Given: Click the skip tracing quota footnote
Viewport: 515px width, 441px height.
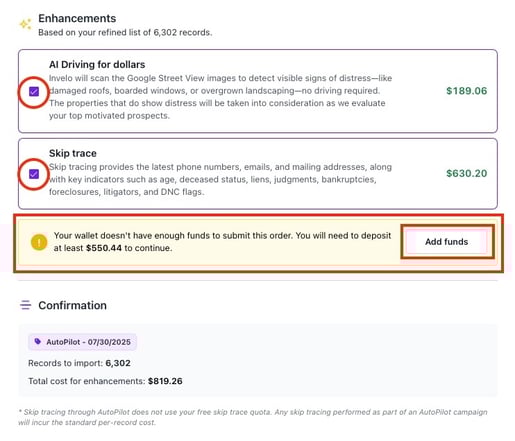Looking at the screenshot, I should tap(253, 417).
